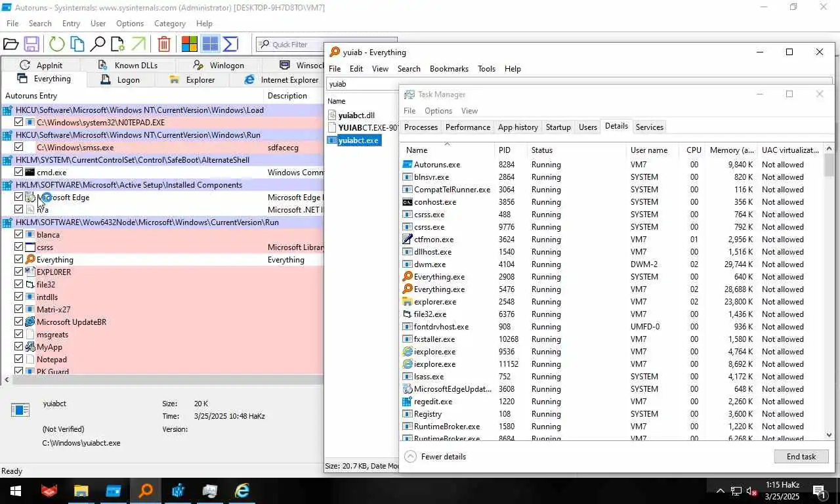Open the Windows Start menu

[x=16, y=491]
